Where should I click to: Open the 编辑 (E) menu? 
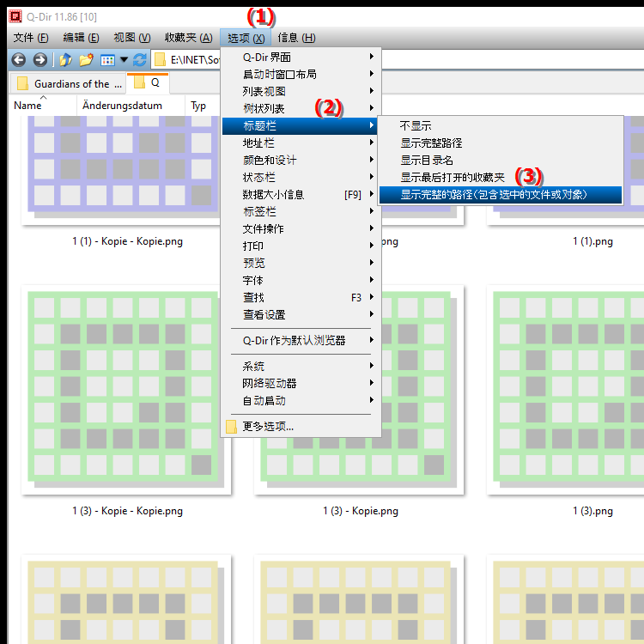(x=81, y=38)
